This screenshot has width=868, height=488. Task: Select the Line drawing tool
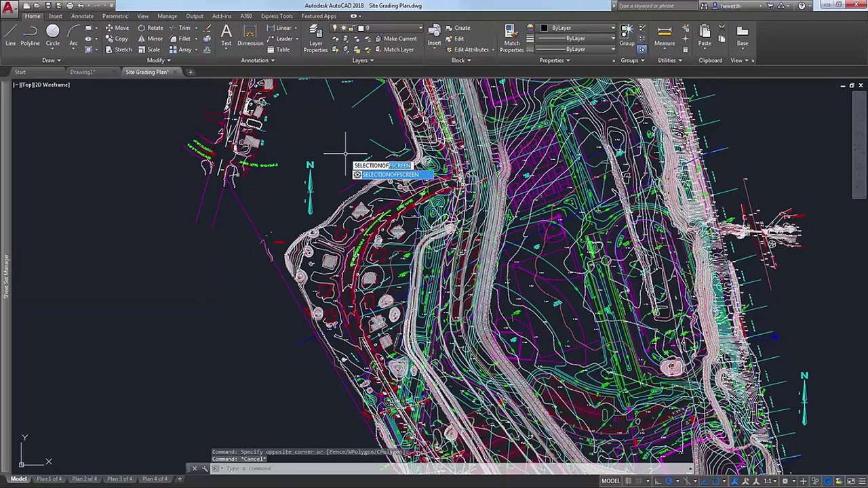(x=11, y=35)
